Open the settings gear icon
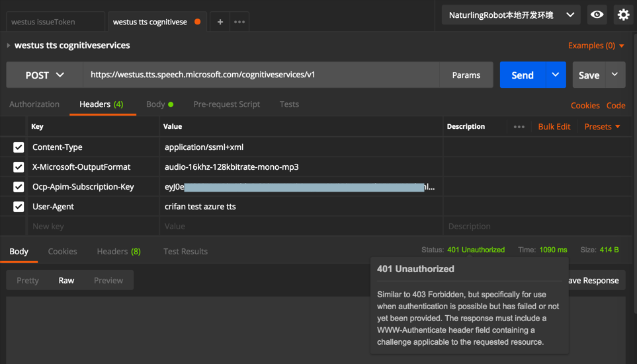The image size is (637, 364). click(623, 15)
